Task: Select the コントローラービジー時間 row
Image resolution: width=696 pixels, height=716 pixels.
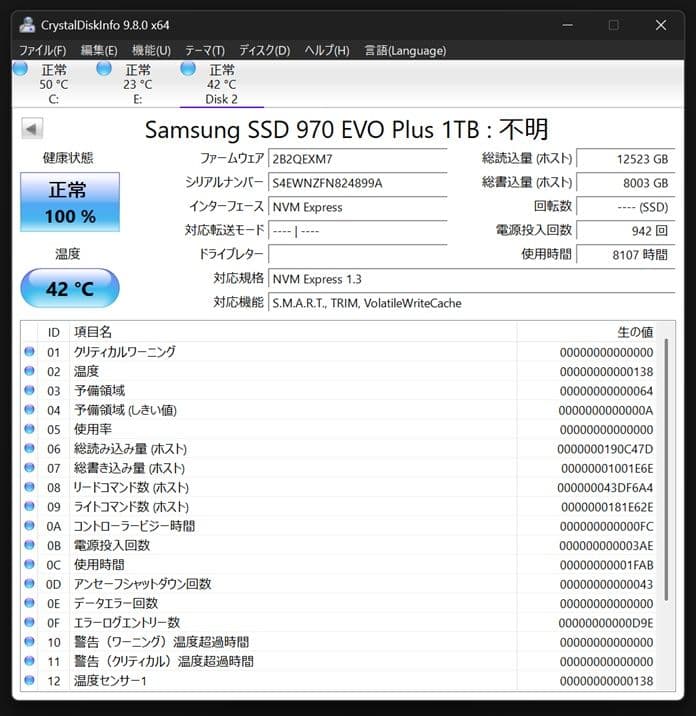Action: (339, 526)
